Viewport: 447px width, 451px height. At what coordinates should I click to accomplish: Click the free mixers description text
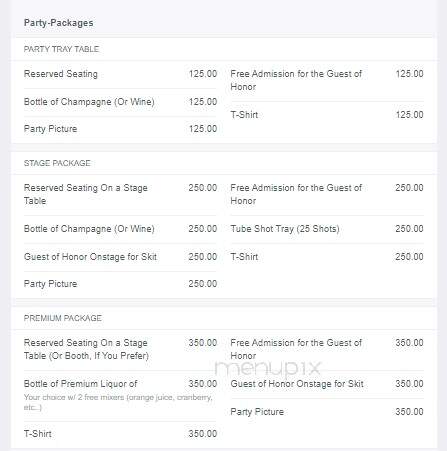tap(118, 402)
